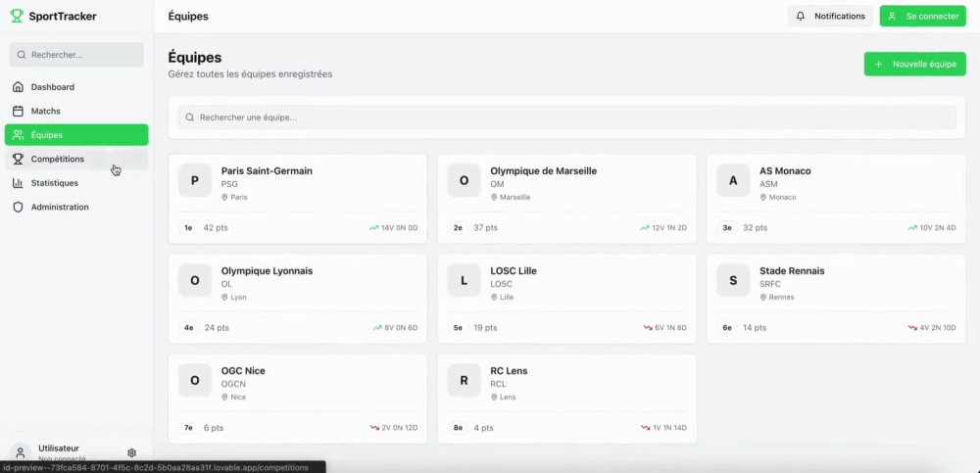Click the upward trend icon on Olympique de Marseille card
The height and width of the screenshot is (473, 980).
pyautogui.click(x=645, y=228)
